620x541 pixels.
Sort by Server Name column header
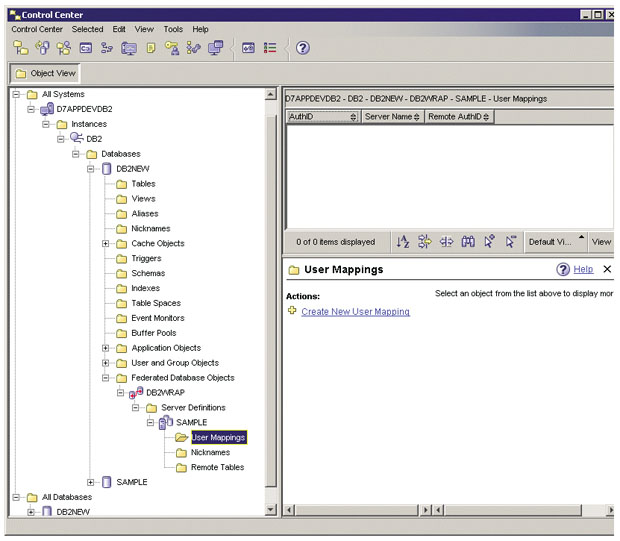coord(392,117)
